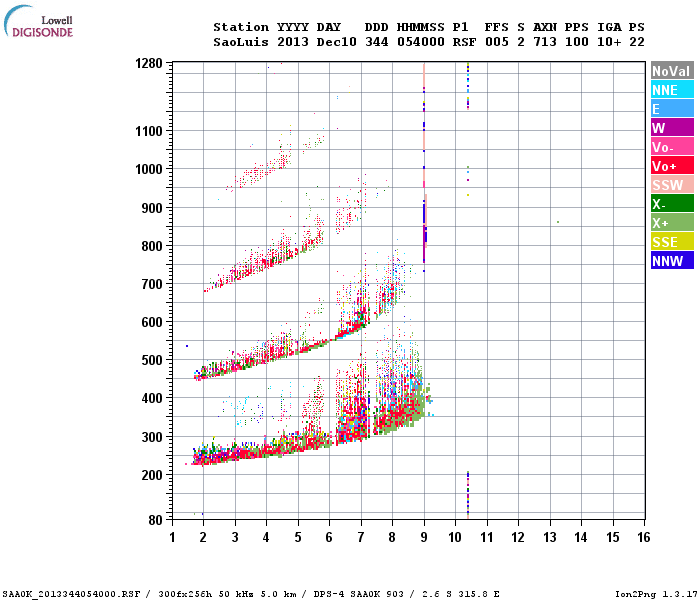Click the PPS value 100
The width and height of the screenshot is (700, 600).
[x=577, y=42]
